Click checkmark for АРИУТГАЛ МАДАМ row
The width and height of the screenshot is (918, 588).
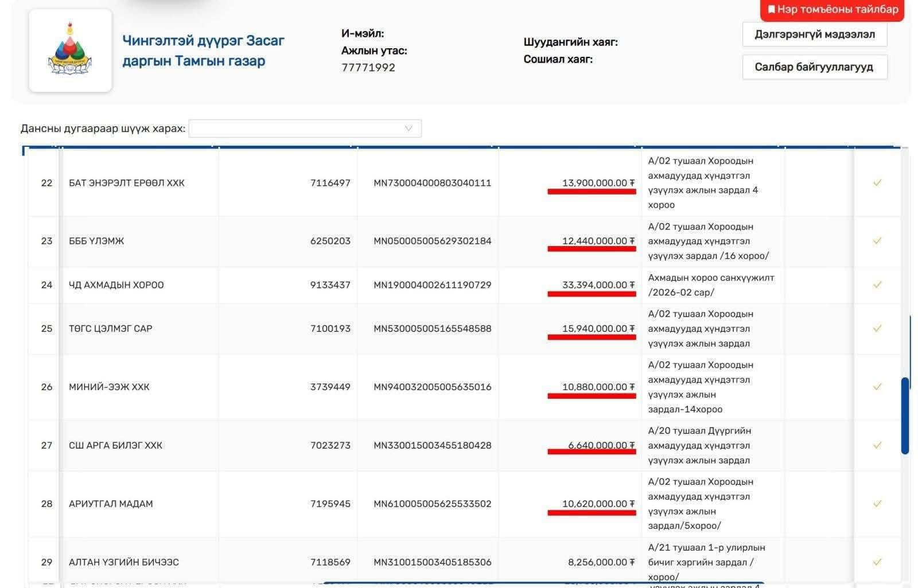877,504
